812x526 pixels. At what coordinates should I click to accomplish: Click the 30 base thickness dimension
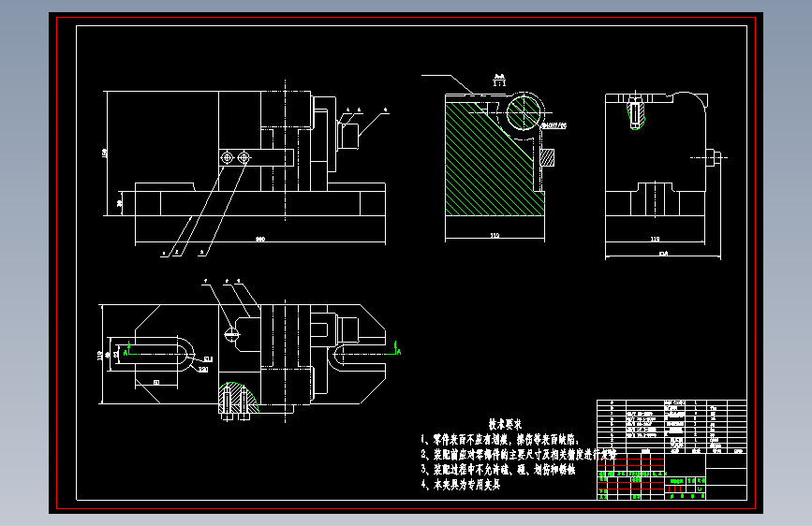click(120, 203)
